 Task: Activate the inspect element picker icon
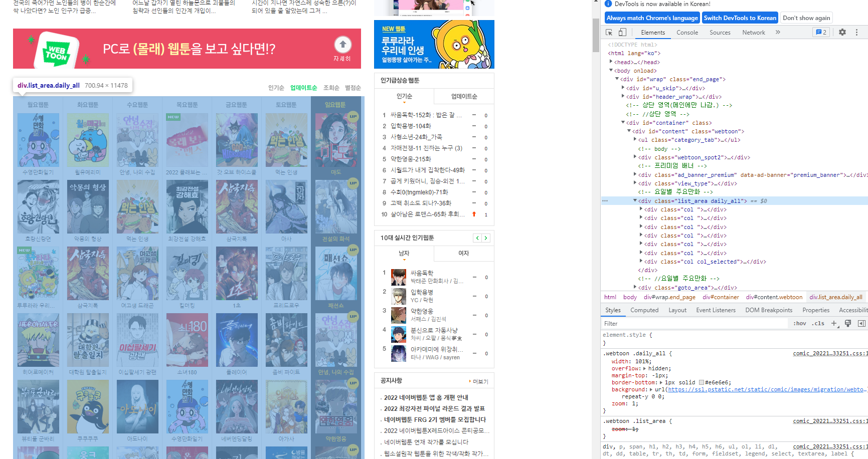coord(609,32)
